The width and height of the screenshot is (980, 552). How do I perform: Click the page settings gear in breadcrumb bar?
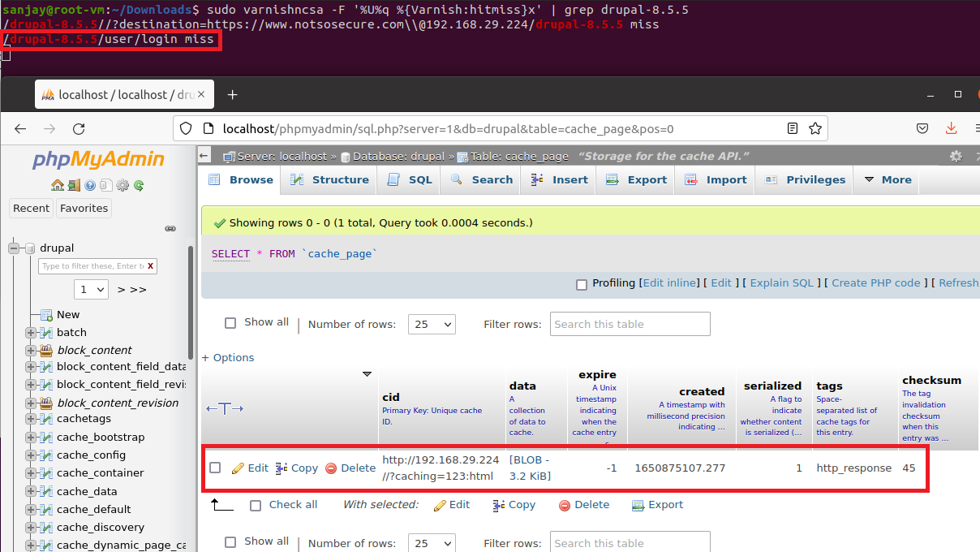click(956, 156)
